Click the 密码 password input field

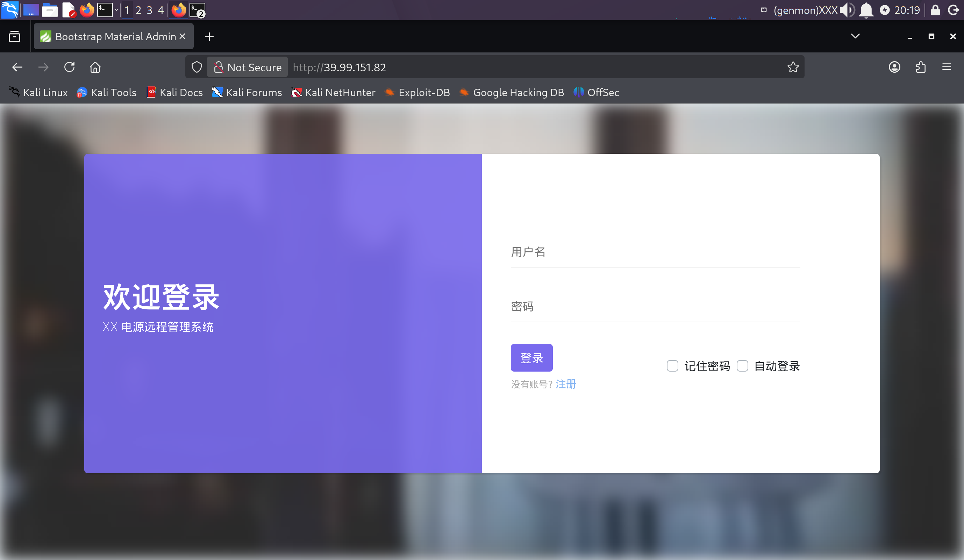click(x=655, y=307)
